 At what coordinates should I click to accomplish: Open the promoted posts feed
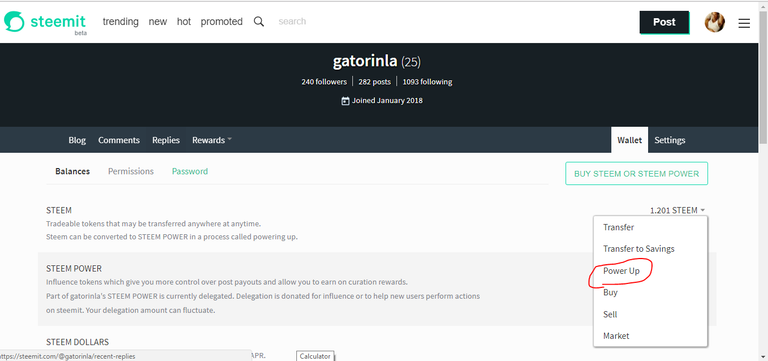pyautogui.click(x=221, y=22)
